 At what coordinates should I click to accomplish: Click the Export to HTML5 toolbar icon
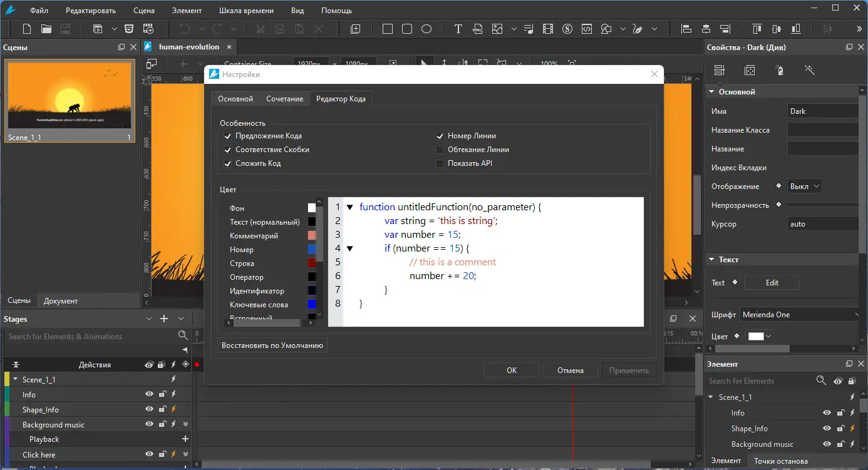(x=128, y=29)
